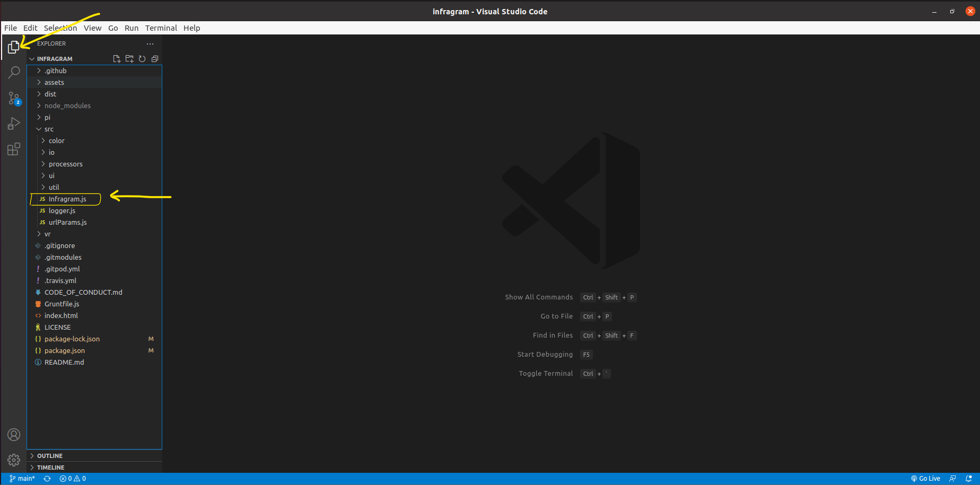
Task: Open the Selection menu
Action: coord(60,28)
